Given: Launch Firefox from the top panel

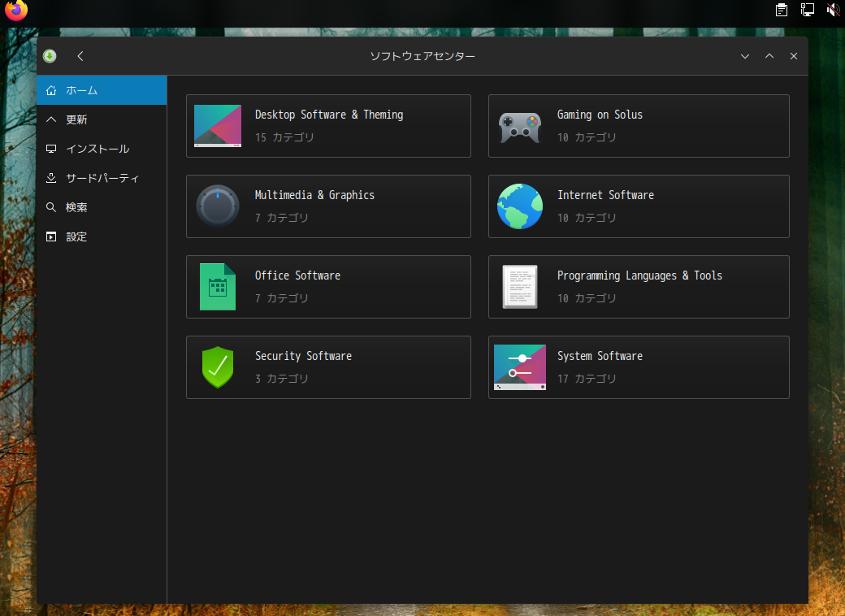Looking at the screenshot, I should tap(16, 11).
